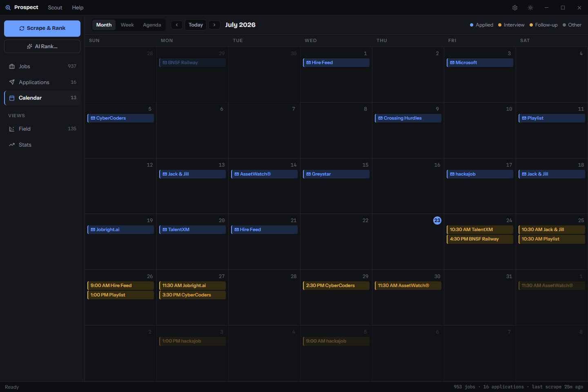Screen dimensions: 588x392
Task: Open AssetWatch event on July 14
Action: 264,174
